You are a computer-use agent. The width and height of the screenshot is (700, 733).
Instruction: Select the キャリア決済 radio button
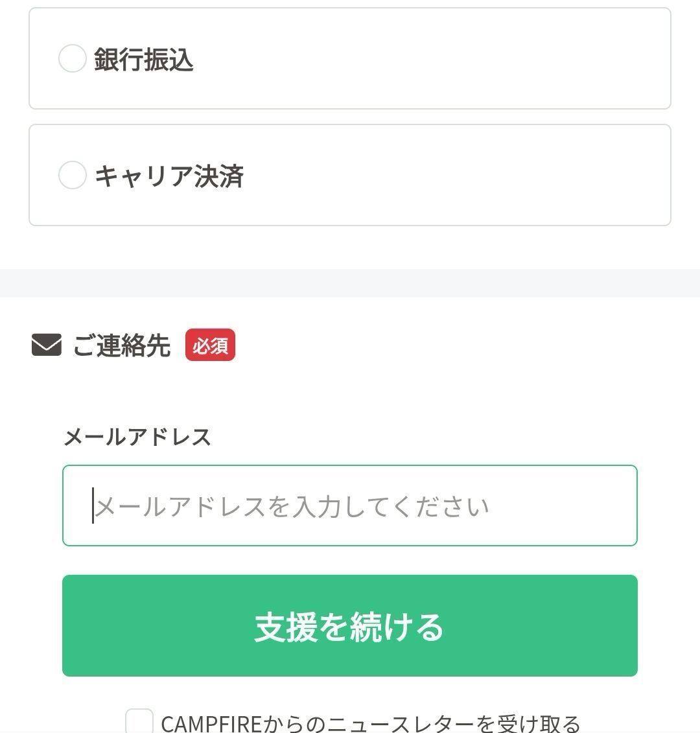[x=73, y=175]
